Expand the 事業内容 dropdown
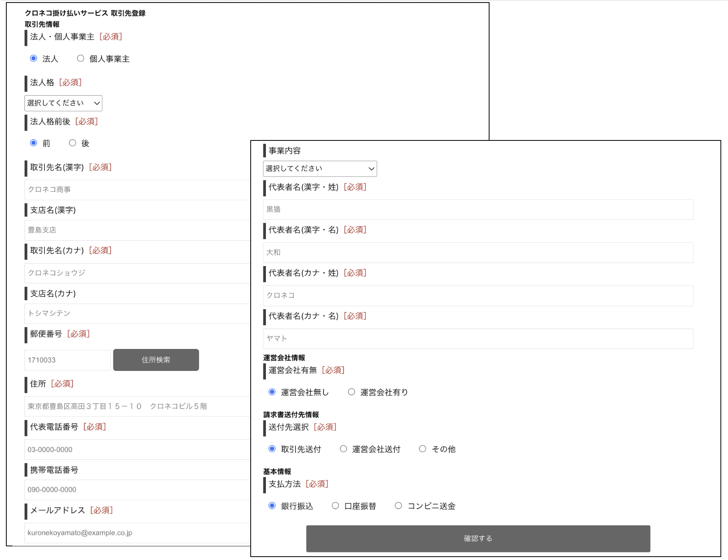 click(320, 169)
